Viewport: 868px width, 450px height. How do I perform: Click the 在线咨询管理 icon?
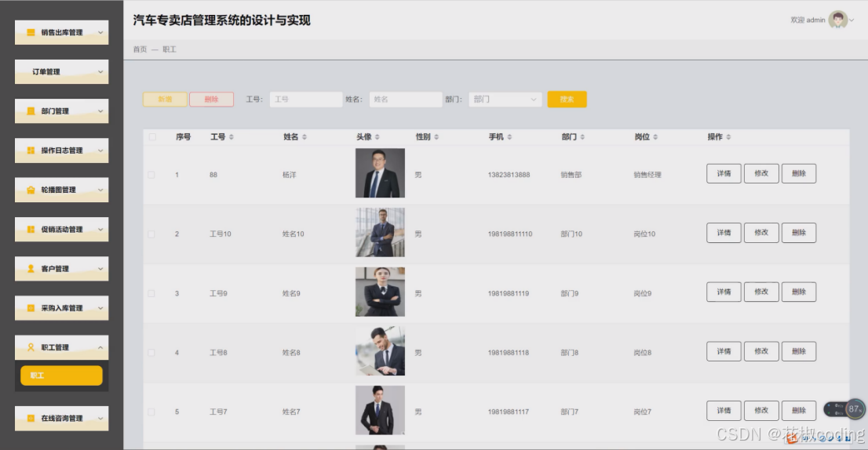click(x=31, y=419)
